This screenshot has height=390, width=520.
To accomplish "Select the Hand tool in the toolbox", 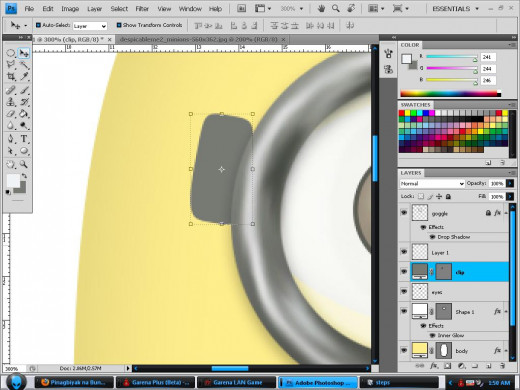I will click(x=11, y=164).
